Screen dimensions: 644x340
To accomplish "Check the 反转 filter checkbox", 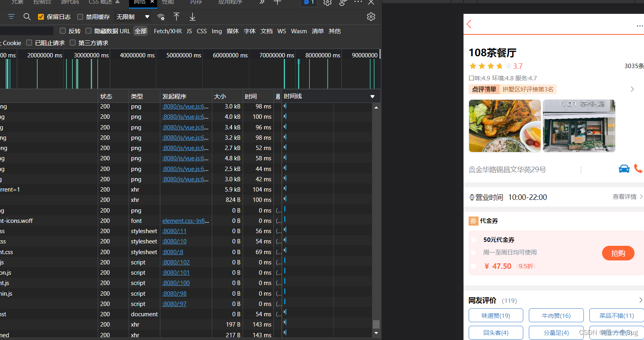I will pos(63,31).
